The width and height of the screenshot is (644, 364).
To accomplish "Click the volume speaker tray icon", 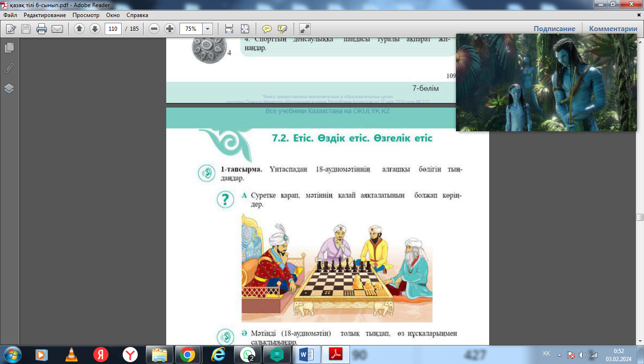I will [x=582, y=355].
